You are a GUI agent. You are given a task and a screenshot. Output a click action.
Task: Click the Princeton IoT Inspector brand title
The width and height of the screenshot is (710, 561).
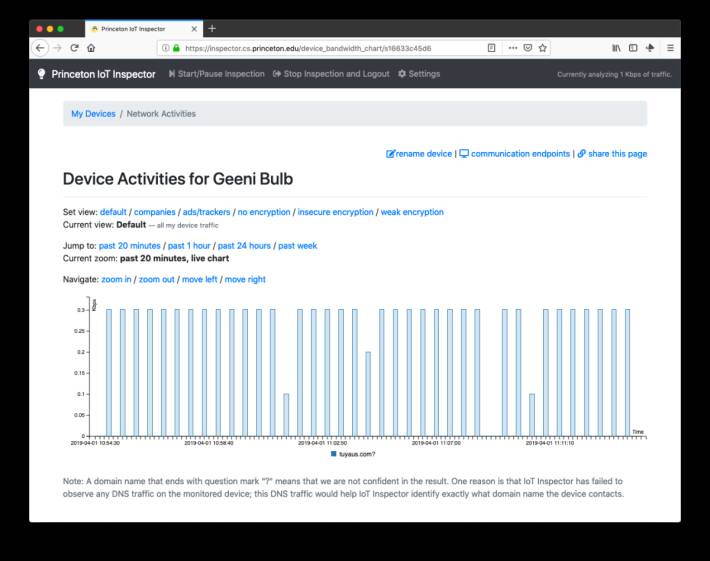pyautogui.click(x=103, y=74)
